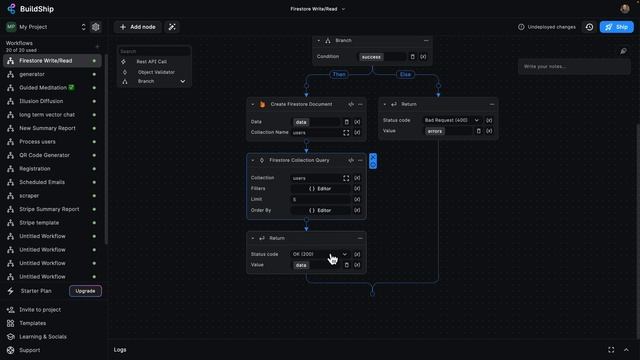Open Firestore Collection Query options menu
Screen dimensions: 640x360
[360, 160]
